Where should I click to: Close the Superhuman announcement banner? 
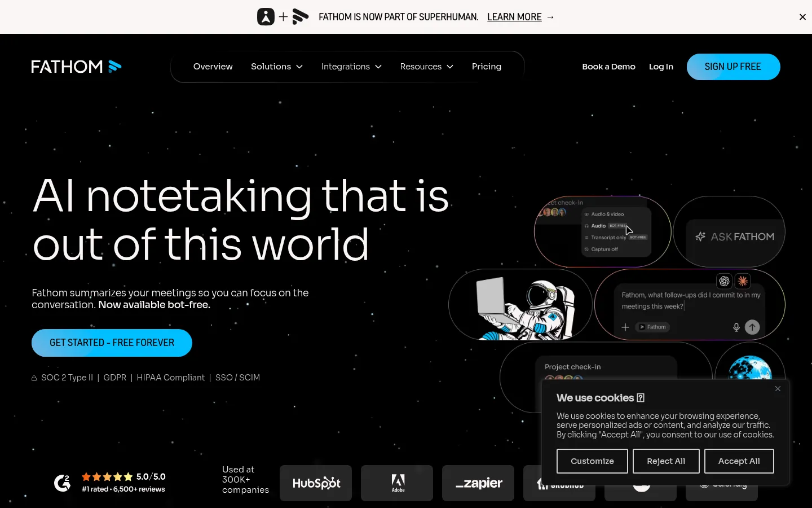(802, 17)
